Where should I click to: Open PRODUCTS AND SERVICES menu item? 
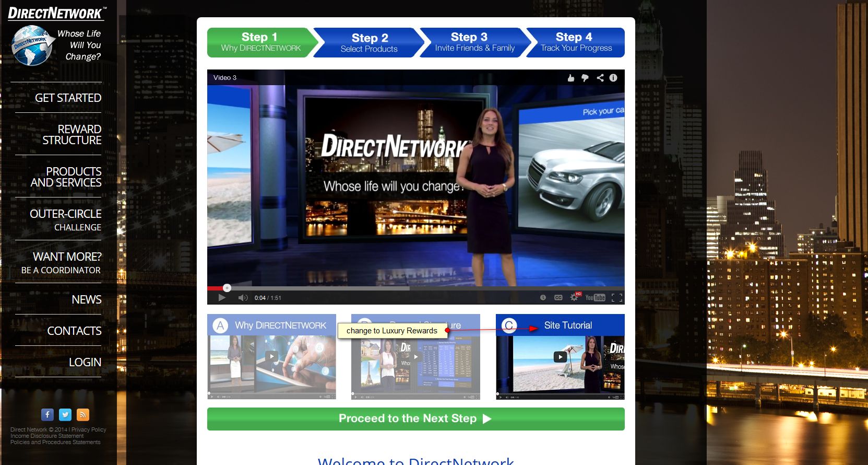(x=66, y=177)
